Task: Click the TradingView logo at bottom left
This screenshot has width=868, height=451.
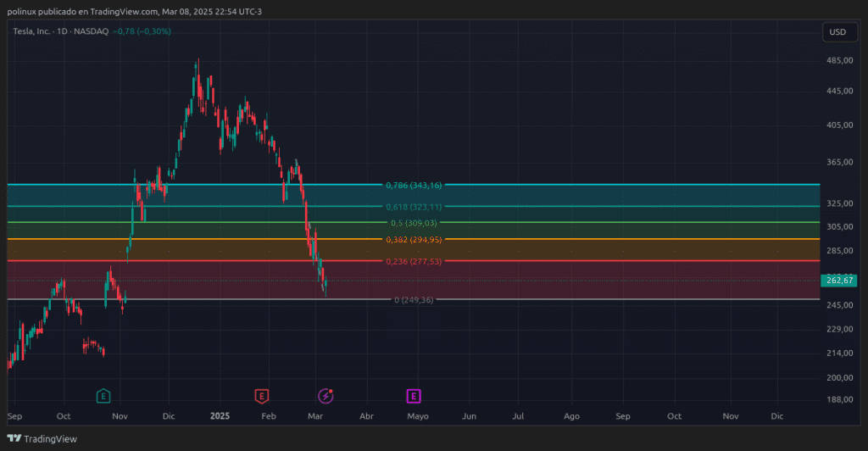Action: coord(42,439)
